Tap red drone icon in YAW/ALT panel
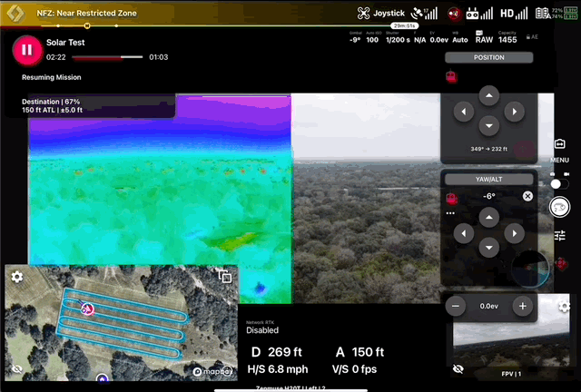This screenshot has width=581, height=392. tap(451, 199)
